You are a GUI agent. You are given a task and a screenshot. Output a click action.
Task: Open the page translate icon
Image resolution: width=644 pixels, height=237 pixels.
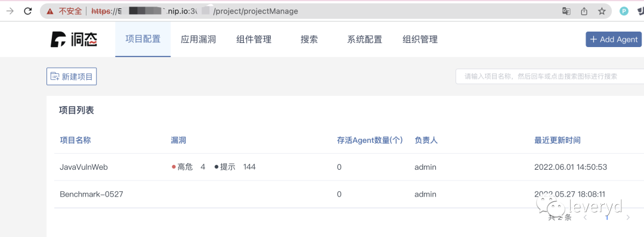[566, 11]
